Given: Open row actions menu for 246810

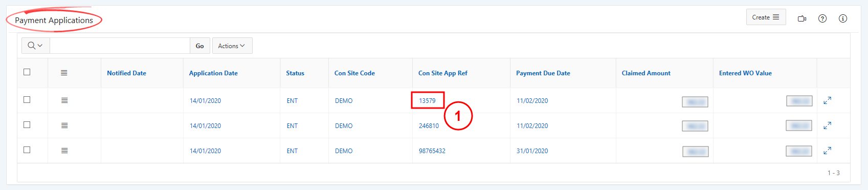Looking at the screenshot, I should 64,125.
